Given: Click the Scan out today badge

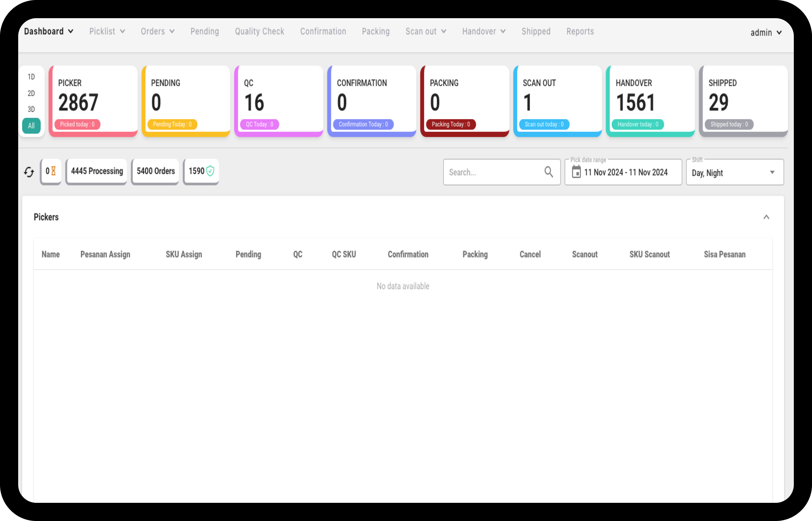Looking at the screenshot, I should coord(544,124).
